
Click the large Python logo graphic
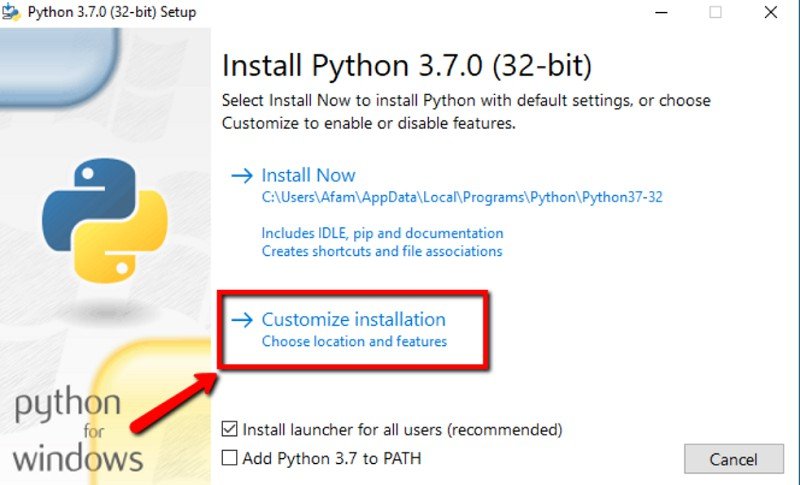pos(105,220)
